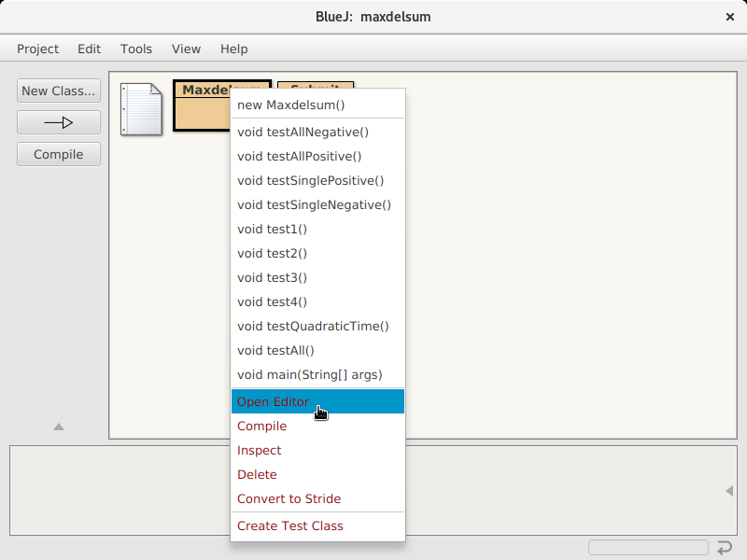747x560 pixels.
Task: Run void testAllPositive()
Action: pyautogui.click(x=317, y=156)
